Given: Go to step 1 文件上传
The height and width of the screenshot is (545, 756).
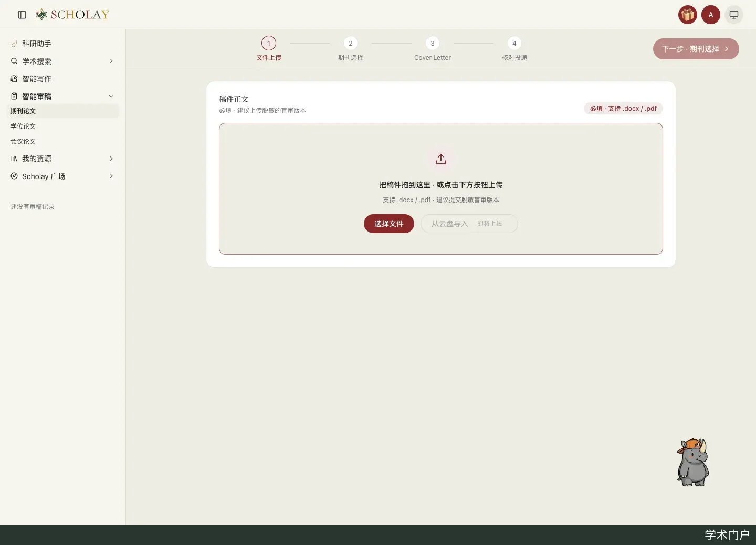Looking at the screenshot, I should click(x=269, y=49).
